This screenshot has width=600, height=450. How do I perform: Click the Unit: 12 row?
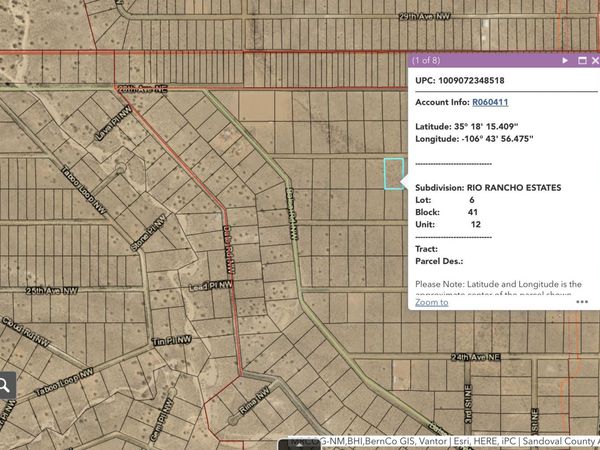[x=448, y=224]
